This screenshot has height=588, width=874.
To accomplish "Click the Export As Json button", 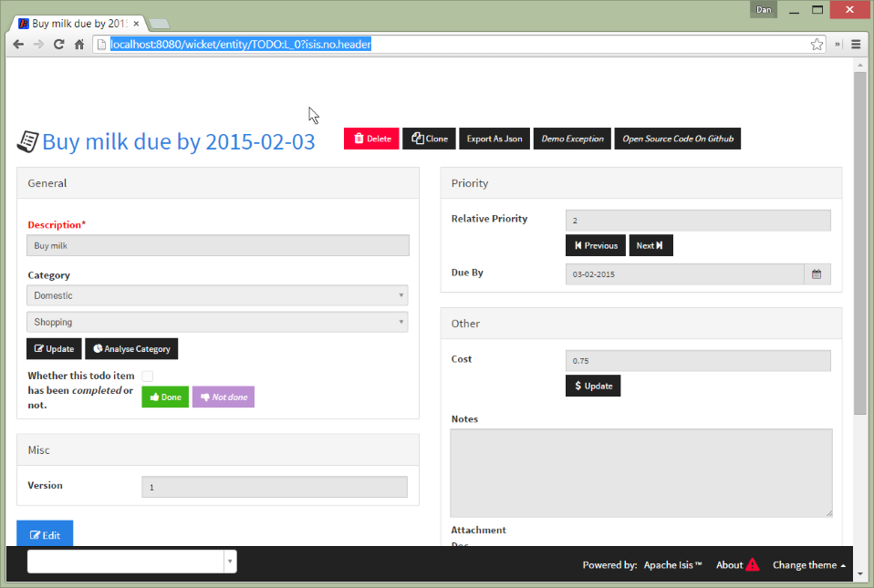I will pyautogui.click(x=494, y=139).
